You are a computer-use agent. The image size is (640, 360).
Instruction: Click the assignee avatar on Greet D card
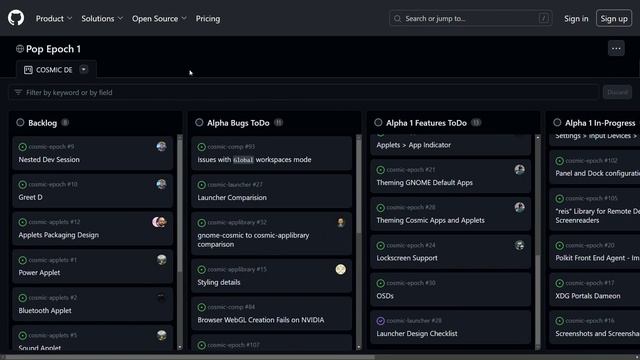[161, 184]
